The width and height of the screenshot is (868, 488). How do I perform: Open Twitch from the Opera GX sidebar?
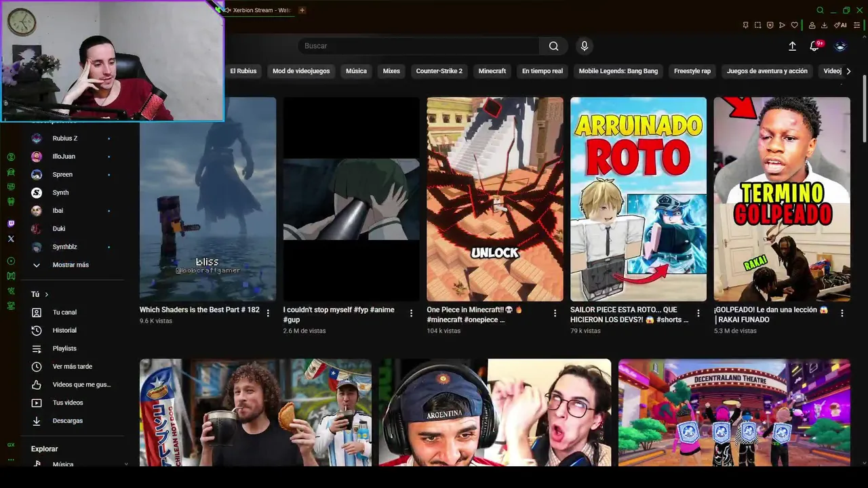click(11, 224)
